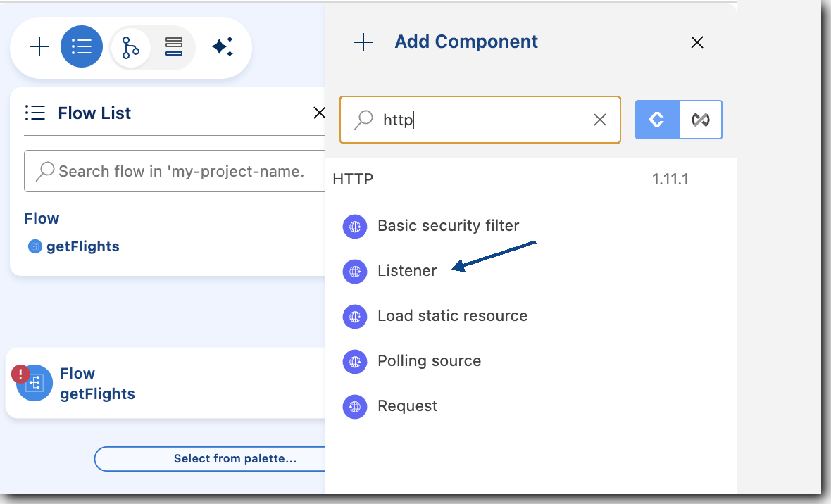Screen dimensions: 831x504
Task: Click the plus add icon in top toolbar
Action: point(39,46)
